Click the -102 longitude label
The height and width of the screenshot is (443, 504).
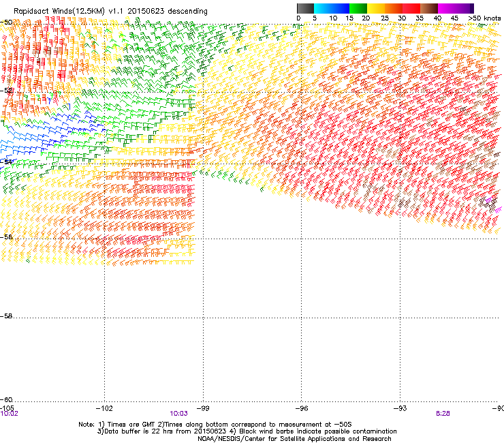[x=104, y=408]
